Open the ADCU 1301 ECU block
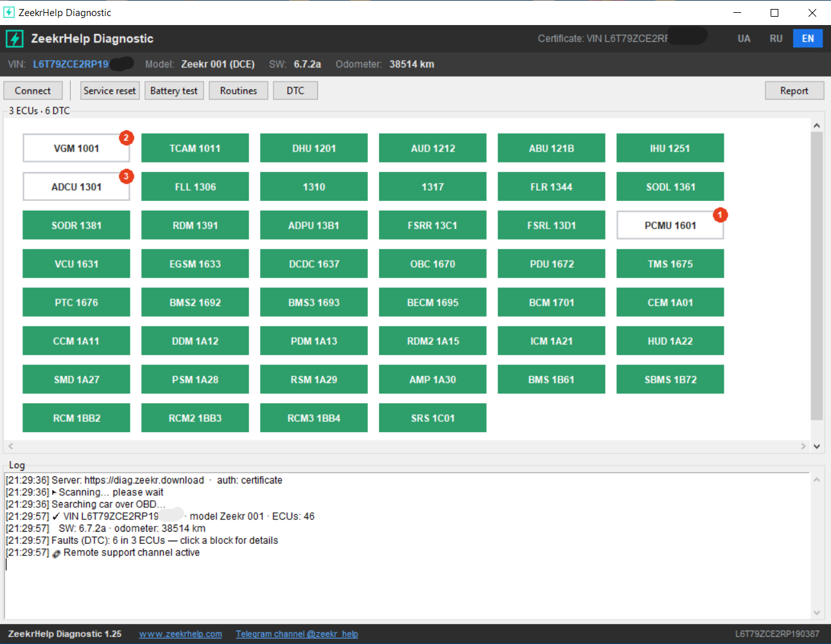 point(76,187)
